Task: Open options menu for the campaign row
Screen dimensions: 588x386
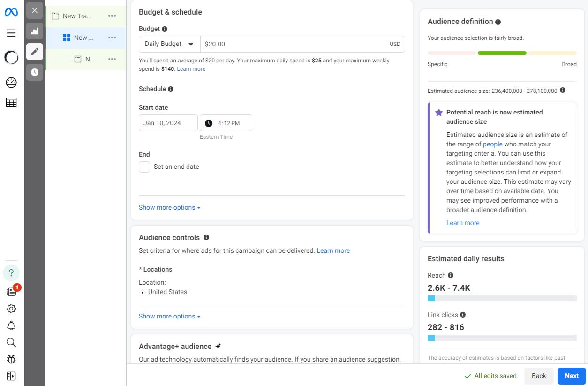Action: 112,16
